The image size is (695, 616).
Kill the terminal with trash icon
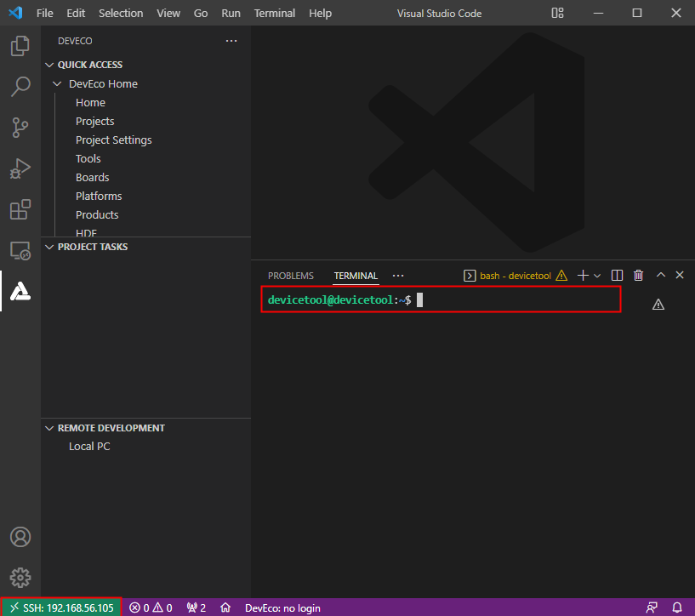click(638, 276)
